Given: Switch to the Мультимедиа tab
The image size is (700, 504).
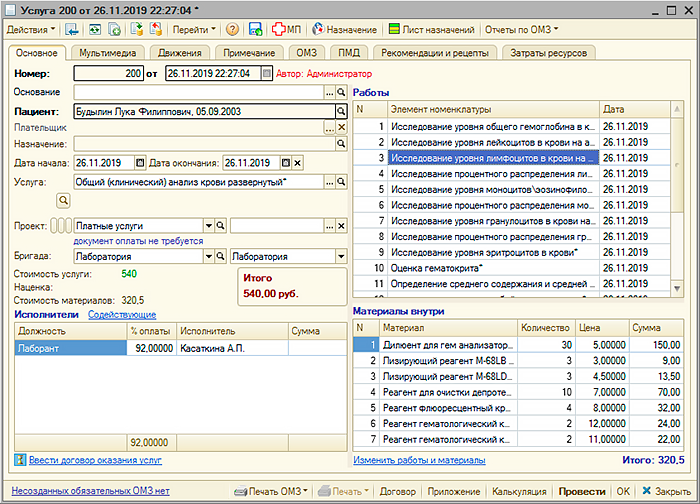Looking at the screenshot, I should click(x=110, y=52).
